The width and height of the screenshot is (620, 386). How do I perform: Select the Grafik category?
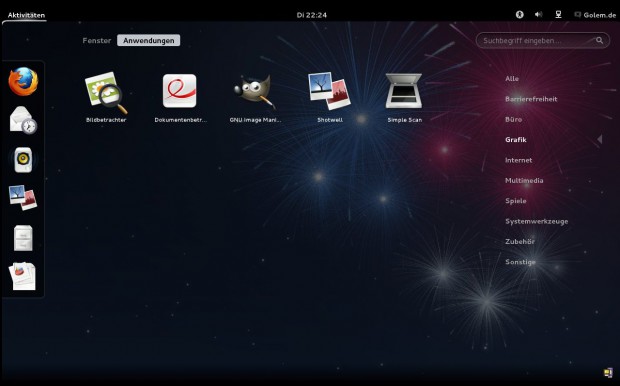point(516,140)
